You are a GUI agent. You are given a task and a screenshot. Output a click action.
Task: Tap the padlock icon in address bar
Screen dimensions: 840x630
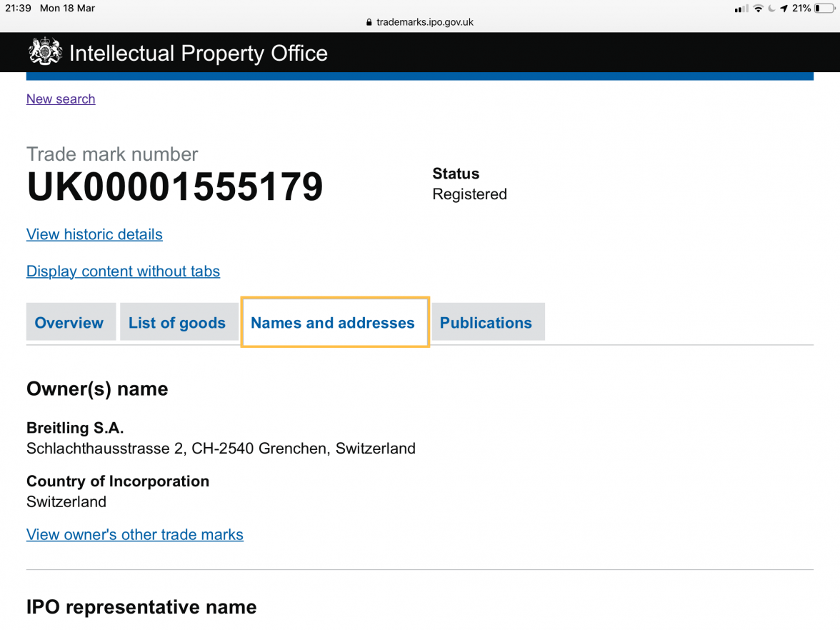coord(369,22)
